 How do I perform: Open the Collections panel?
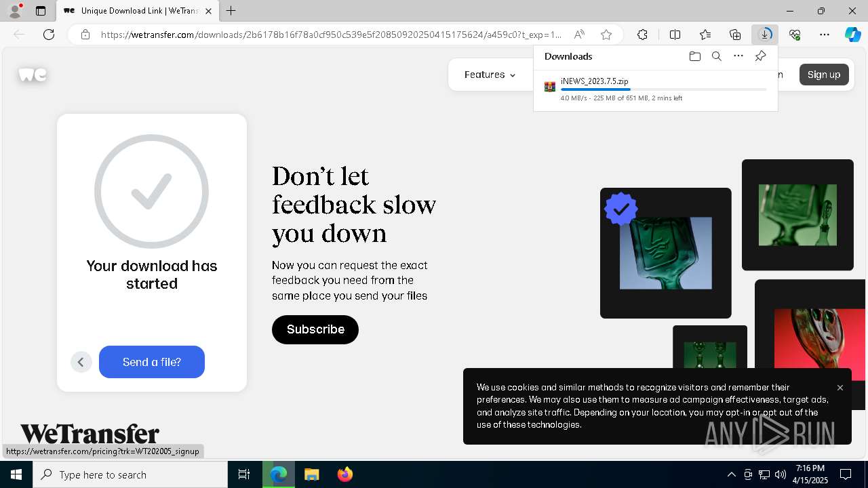pyautogui.click(x=735, y=35)
